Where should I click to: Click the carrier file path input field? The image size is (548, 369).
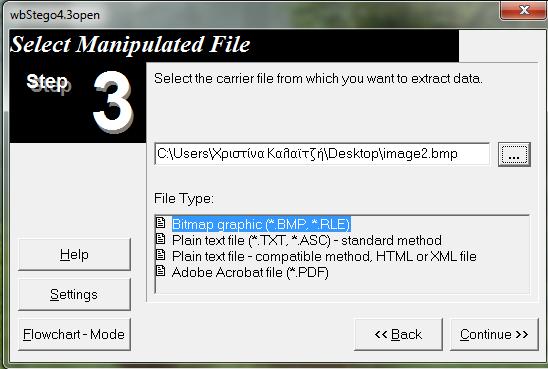pos(322,154)
